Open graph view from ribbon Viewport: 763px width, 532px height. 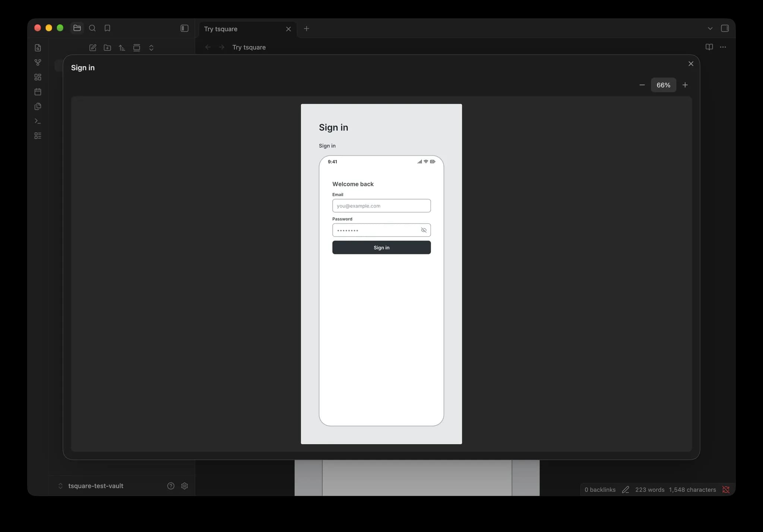[38, 62]
